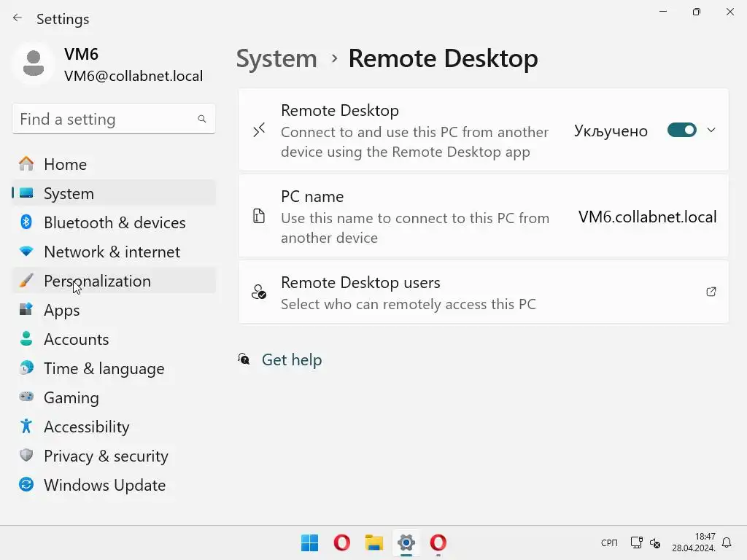Click the muted volume tray icon
The width and height of the screenshot is (747, 560).
click(655, 542)
